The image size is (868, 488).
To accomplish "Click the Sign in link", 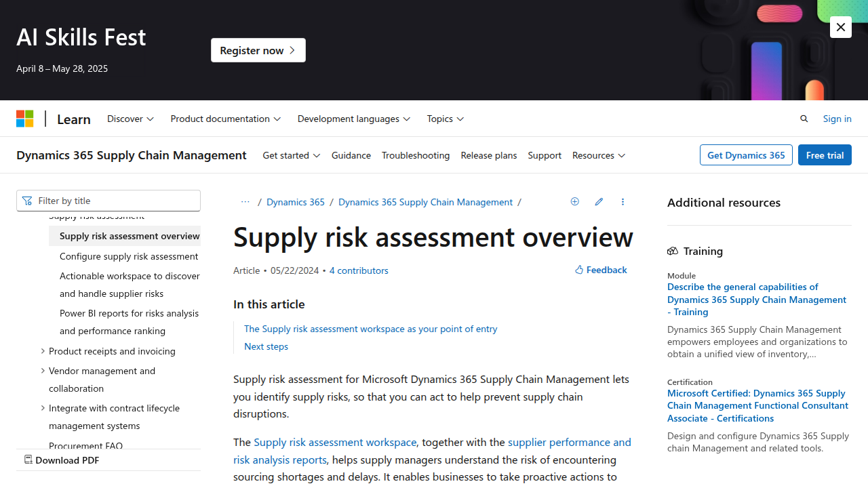I will [x=837, y=119].
